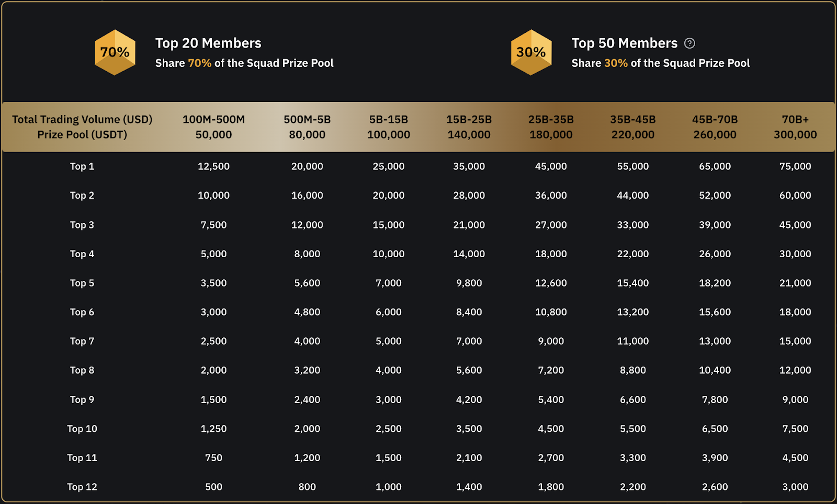Click the Total Trading Volume (USD) label

(82, 119)
